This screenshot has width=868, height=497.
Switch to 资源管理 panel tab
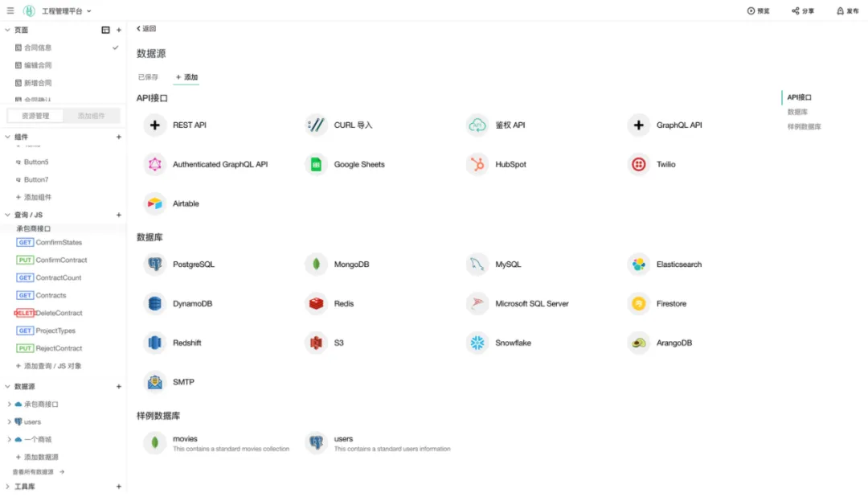pos(35,116)
